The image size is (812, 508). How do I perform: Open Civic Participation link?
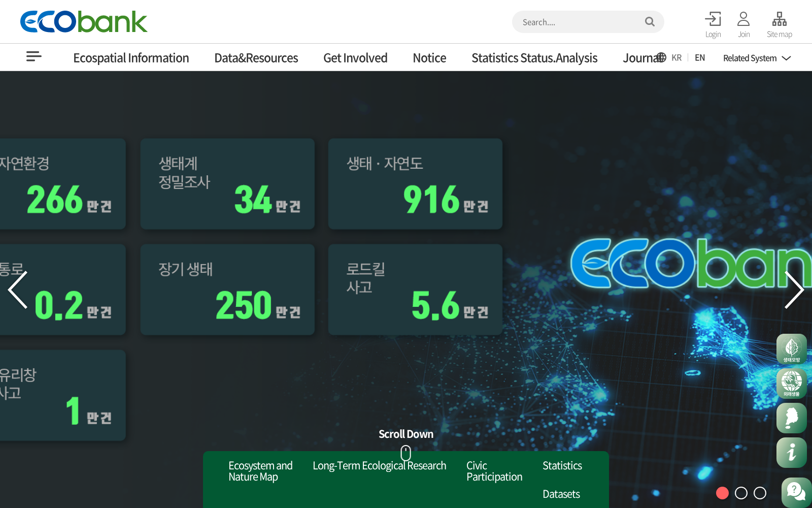494,471
